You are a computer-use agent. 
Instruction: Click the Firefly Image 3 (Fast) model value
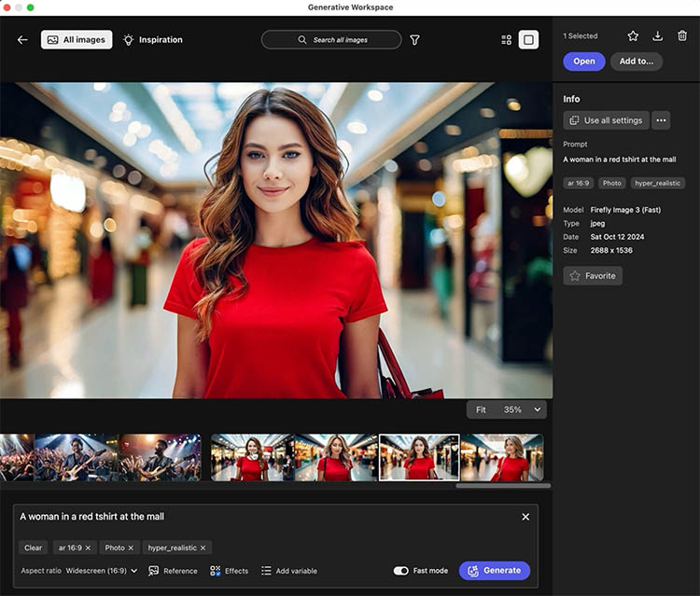click(625, 210)
